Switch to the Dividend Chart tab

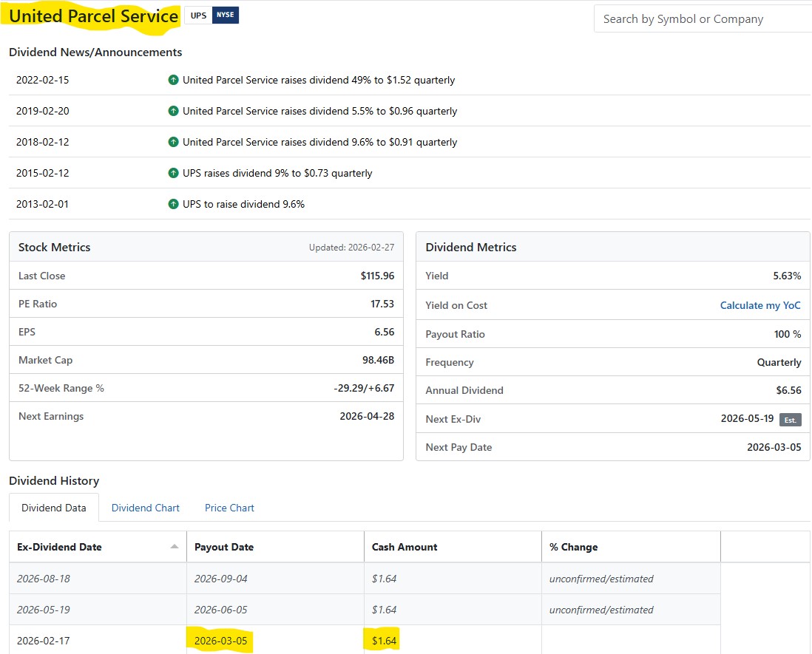[146, 508]
